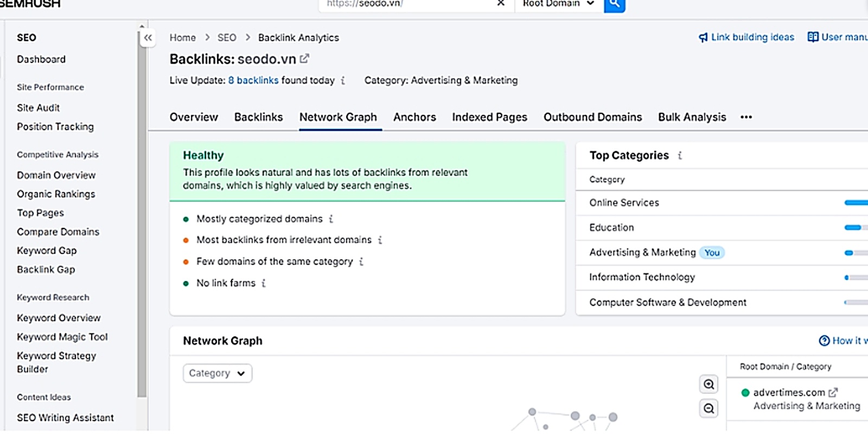Open SEO Writing Assistant in sidebar

pyautogui.click(x=65, y=418)
